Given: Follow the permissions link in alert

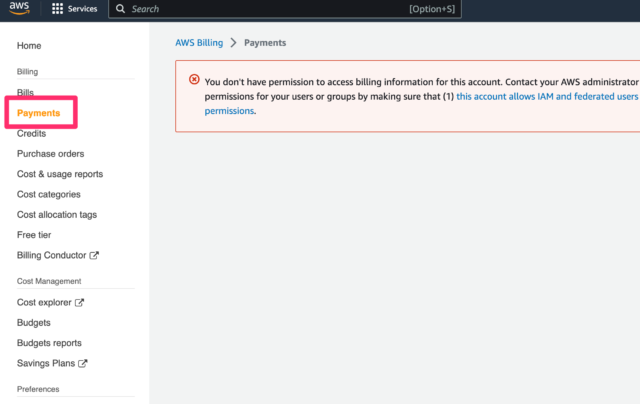Looking at the screenshot, I should pos(229,111).
